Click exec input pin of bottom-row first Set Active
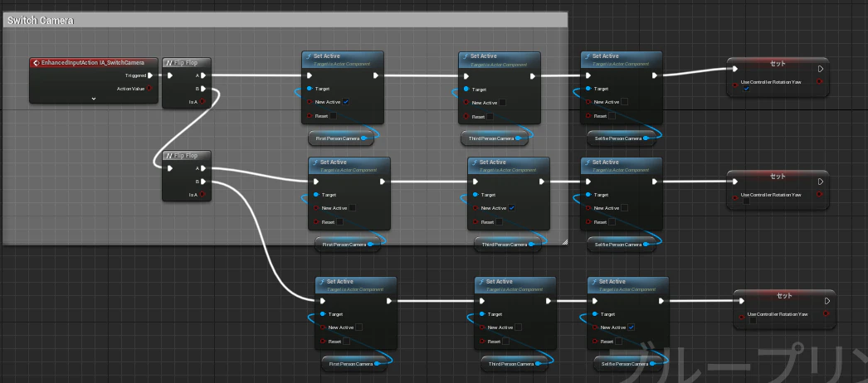Viewport: 868px width, 383px height. point(323,301)
